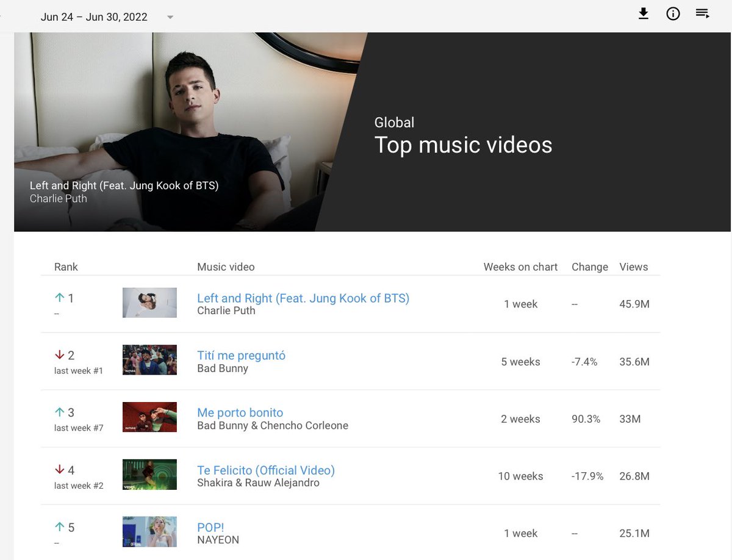732x560 pixels.
Task: Open the Me porto bonito video link
Action: (x=240, y=413)
